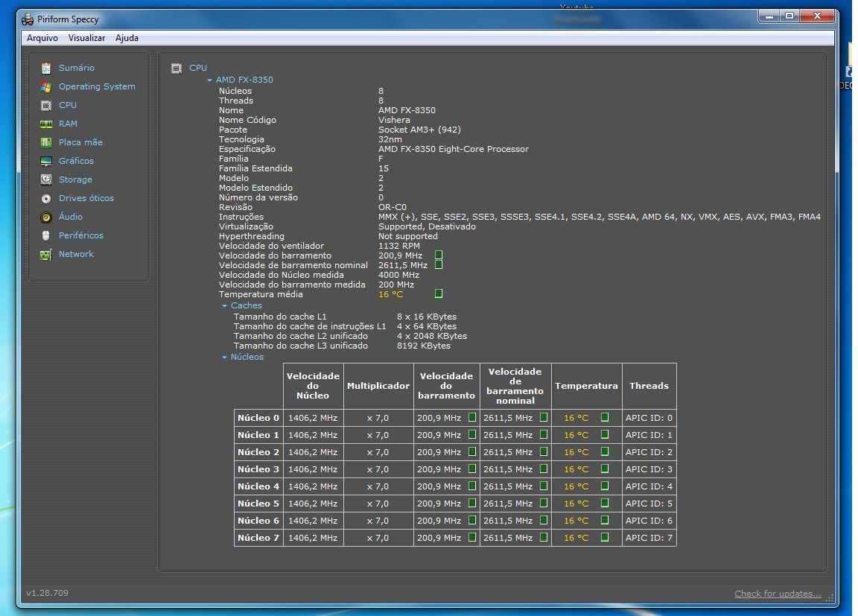Click Núcleo 6 nominal bus speed graph icon
This screenshot has height=616, width=858.
click(x=544, y=520)
